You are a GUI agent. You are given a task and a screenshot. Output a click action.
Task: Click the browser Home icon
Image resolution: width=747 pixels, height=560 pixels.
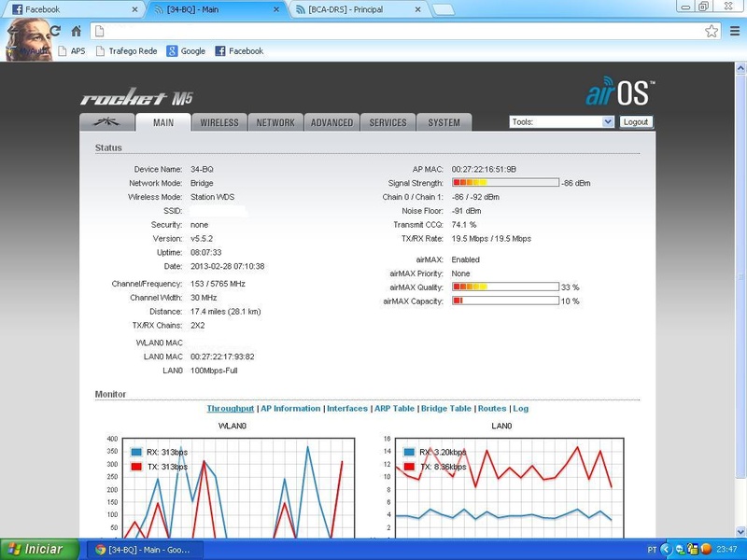[77, 32]
